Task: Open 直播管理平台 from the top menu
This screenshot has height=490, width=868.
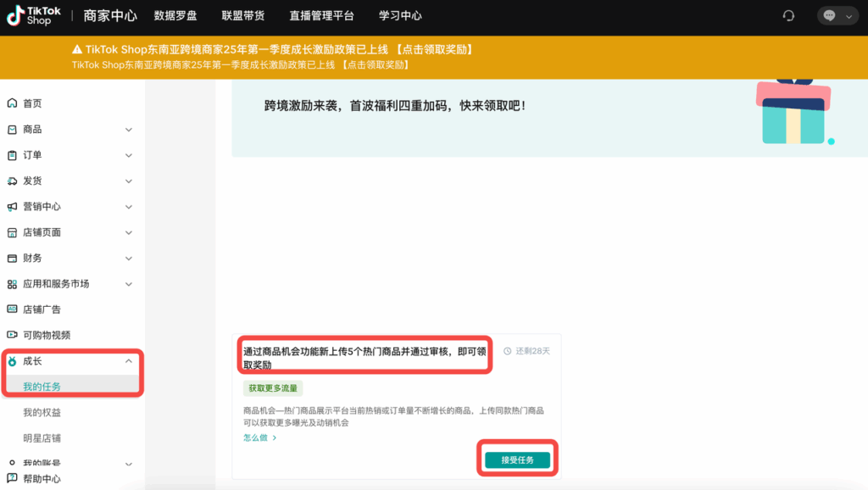Action: (x=322, y=14)
